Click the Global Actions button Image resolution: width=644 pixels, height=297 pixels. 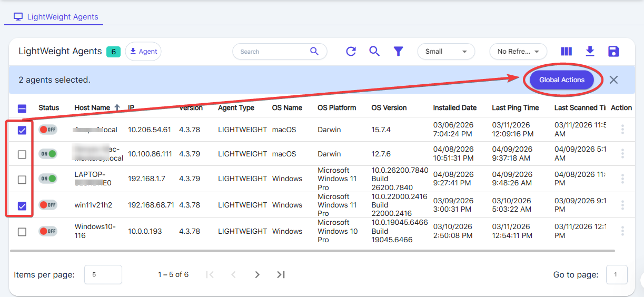(562, 80)
